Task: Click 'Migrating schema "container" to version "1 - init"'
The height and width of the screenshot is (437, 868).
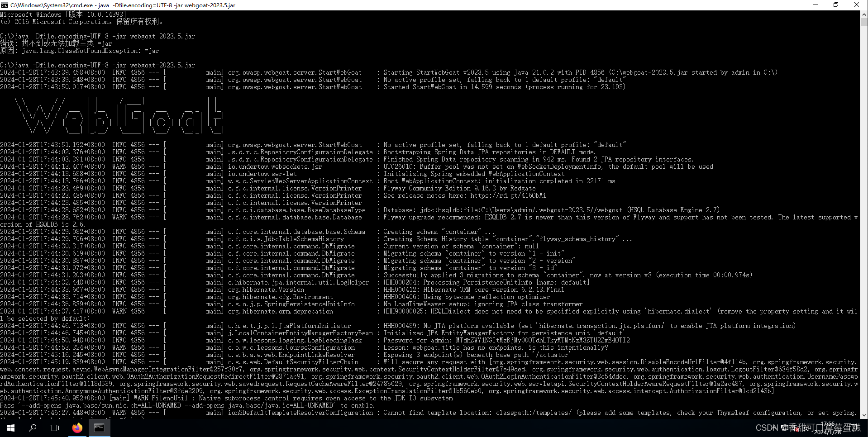Action: pyautogui.click(x=474, y=253)
